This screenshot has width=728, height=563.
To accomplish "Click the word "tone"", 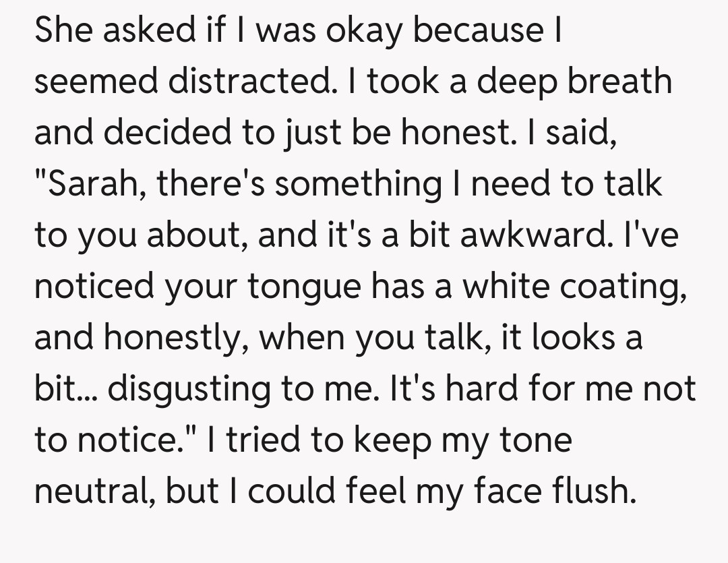I will pyautogui.click(x=537, y=440).
